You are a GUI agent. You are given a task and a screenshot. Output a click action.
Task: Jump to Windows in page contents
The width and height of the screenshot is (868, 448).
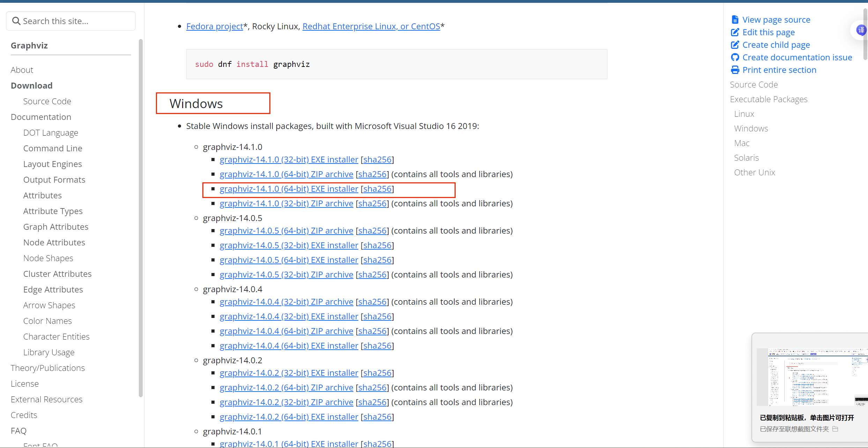pos(751,129)
